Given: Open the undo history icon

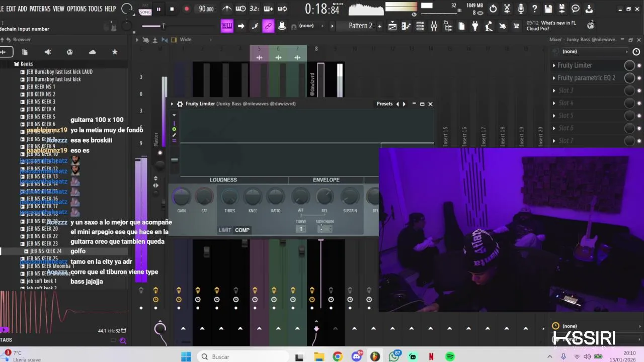Looking at the screenshot, I should pyautogui.click(x=493, y=9).
